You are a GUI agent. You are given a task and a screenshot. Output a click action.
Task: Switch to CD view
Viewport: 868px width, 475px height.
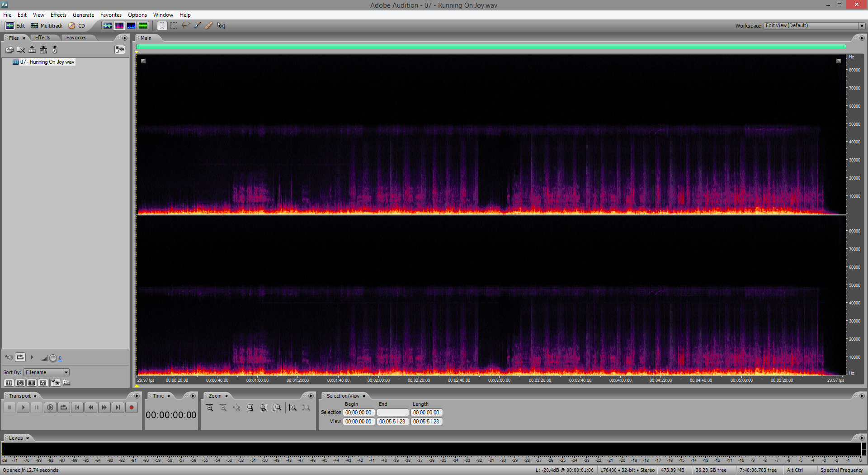tap(77, 26)
